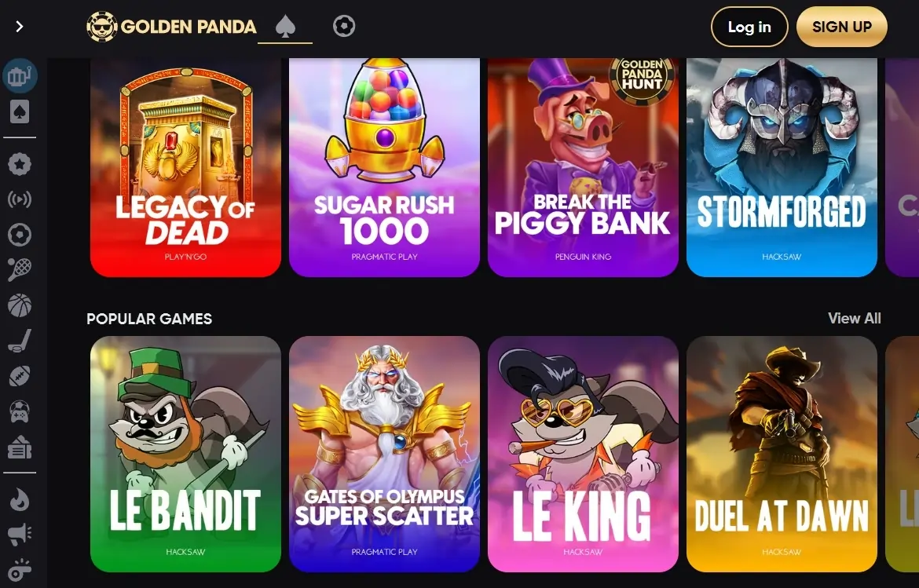Screen dimensions: 919x588
Task: Open the esports gamepad icon
Action: 20,411
